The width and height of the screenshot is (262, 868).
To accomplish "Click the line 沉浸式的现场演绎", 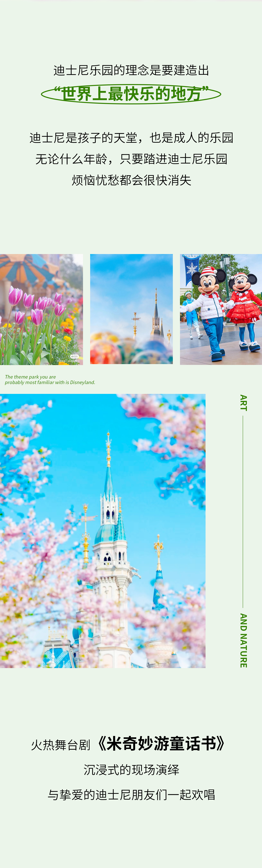I will click(x=131, y=770).
